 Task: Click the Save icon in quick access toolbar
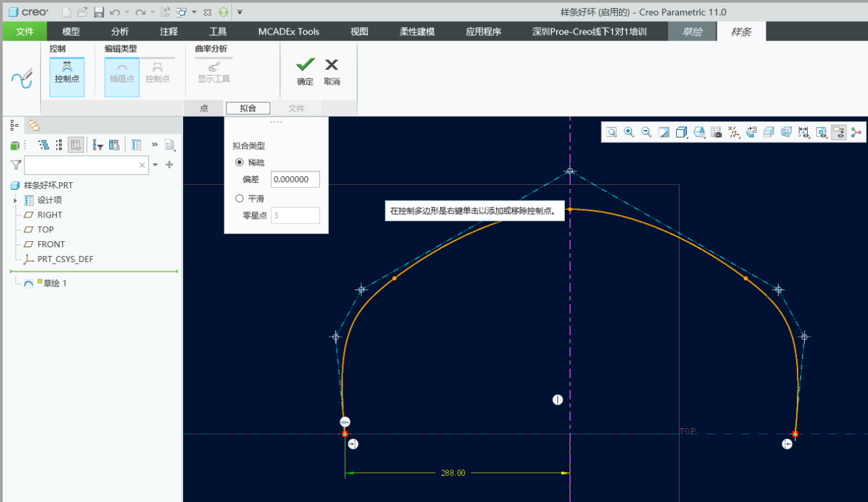coord(99,12)
